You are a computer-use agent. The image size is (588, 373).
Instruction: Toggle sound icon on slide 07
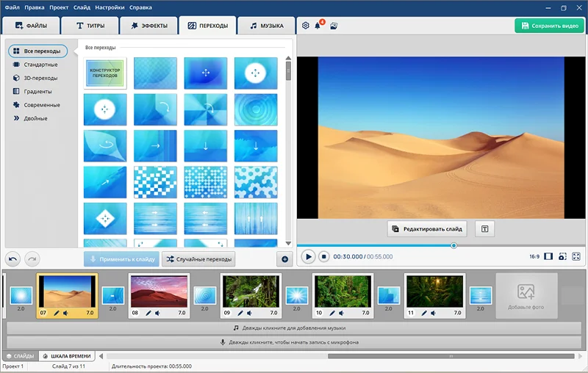point(65,313)
